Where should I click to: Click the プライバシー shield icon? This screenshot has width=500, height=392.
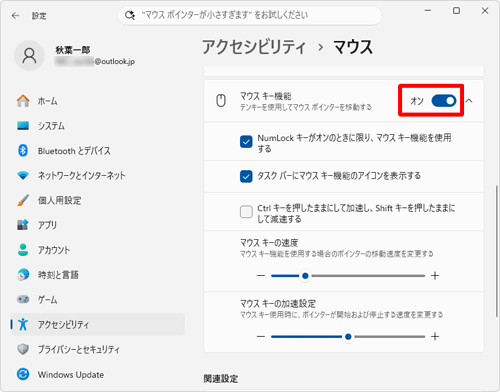tap(23, 349)
